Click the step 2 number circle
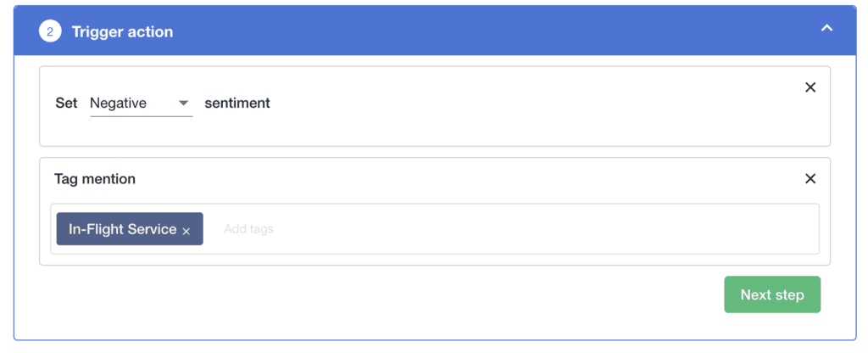The image size is (868, 353). coord(51,32)
